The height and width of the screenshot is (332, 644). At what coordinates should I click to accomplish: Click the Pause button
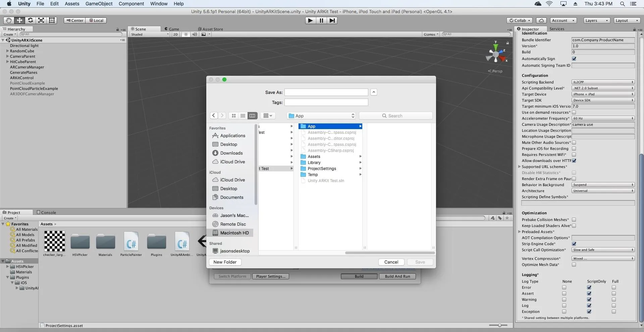321,20
